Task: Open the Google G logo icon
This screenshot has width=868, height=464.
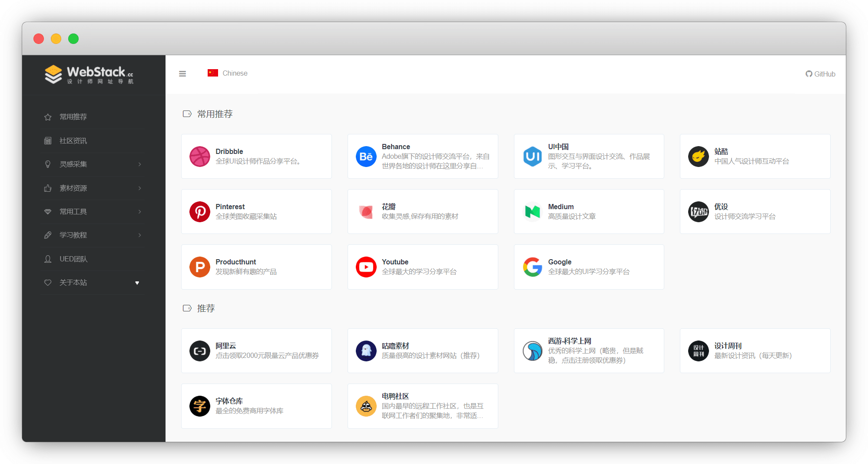Action: pos(532,267)
